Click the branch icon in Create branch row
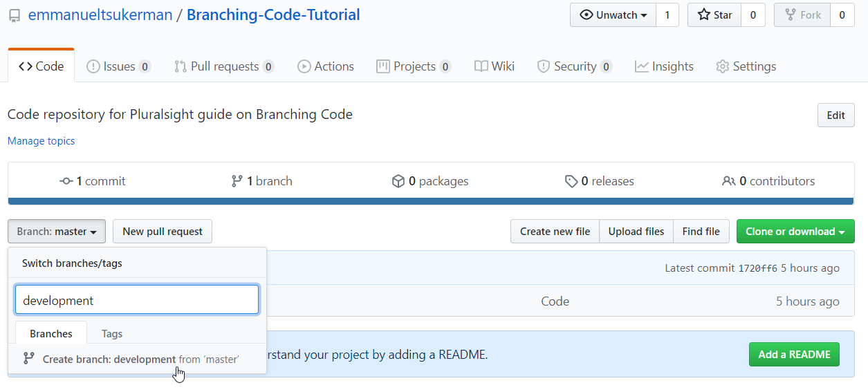Viewport: 868px width, 392px height. pyautogui.click(x=29, y=359)
